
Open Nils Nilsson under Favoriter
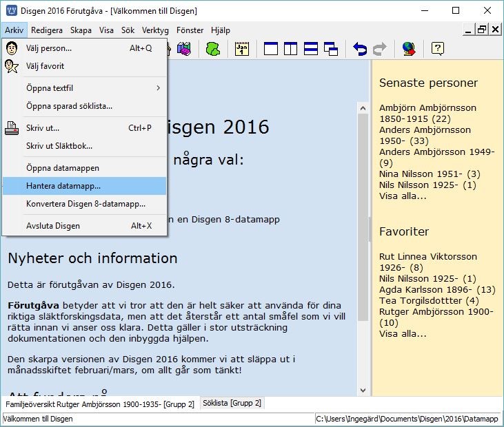[x=427, y=279]
